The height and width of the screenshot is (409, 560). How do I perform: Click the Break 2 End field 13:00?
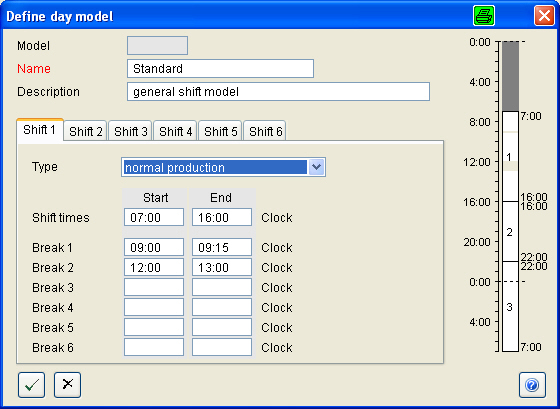[x=222, y=267]
